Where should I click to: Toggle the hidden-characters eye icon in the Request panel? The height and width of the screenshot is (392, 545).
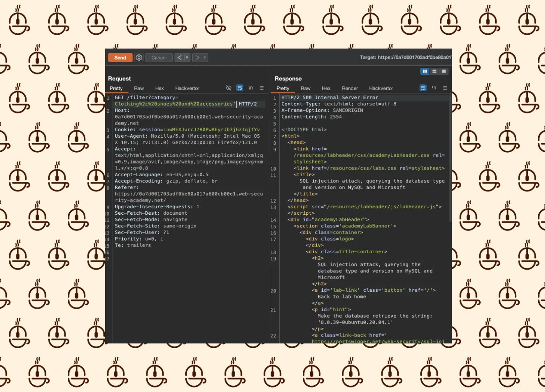click(x=229, y=88)
